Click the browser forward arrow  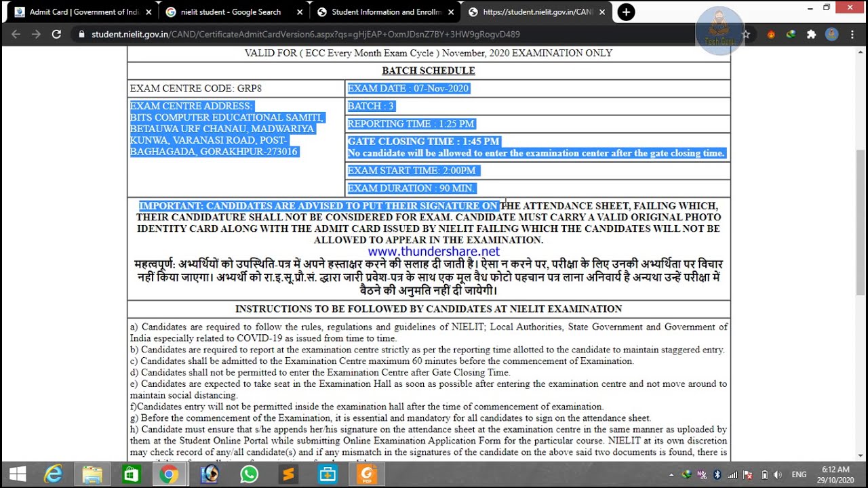[35, 34]
